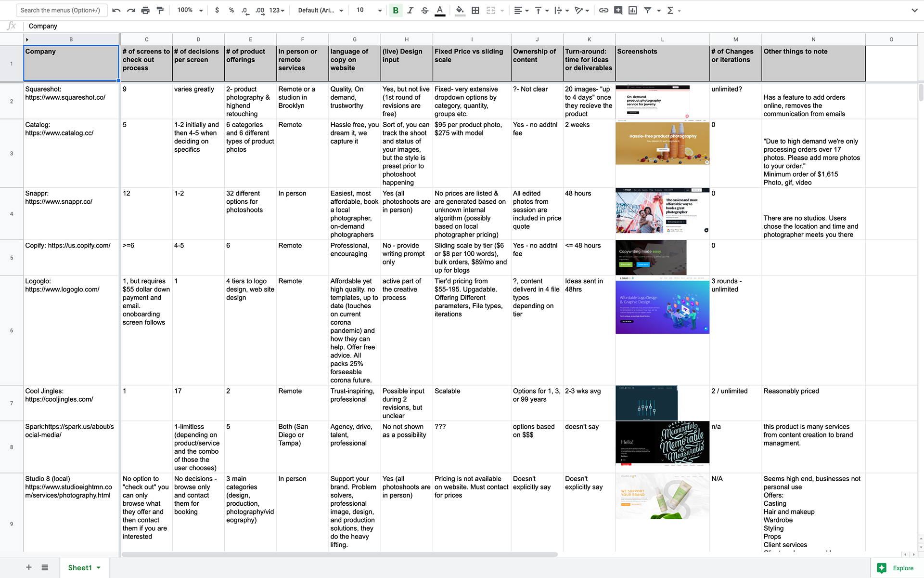Add a new sheet with plus button

pos(29,567)
